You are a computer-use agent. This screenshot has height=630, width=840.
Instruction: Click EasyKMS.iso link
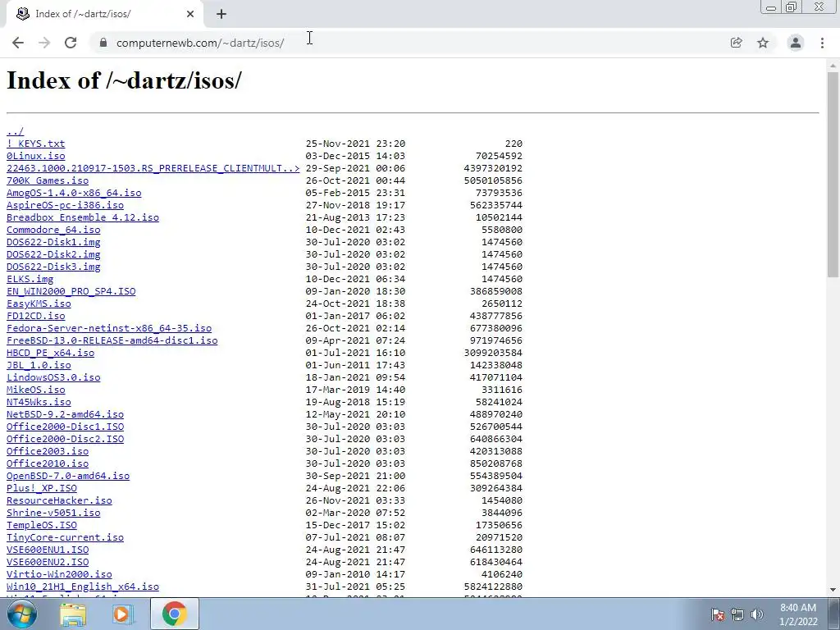(x=39, y=304)
